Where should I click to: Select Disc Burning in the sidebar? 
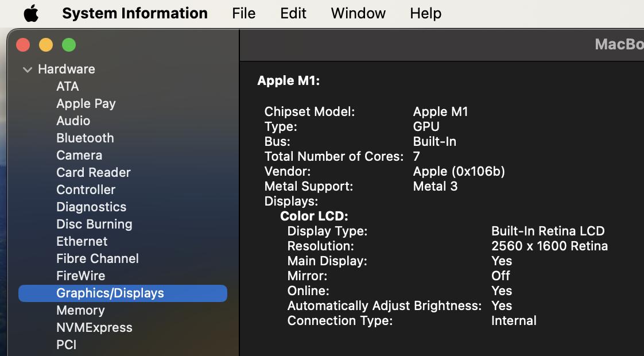(95, 225)
